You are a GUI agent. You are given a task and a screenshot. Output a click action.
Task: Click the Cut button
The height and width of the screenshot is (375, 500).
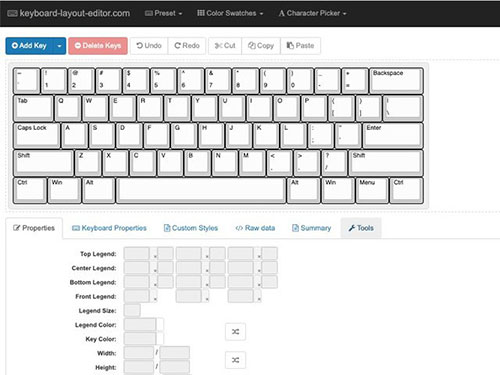click(225, 46)
